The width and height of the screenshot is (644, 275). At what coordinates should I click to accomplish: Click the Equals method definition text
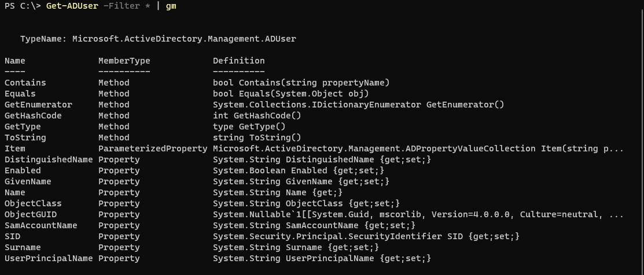tap(290, 94)
